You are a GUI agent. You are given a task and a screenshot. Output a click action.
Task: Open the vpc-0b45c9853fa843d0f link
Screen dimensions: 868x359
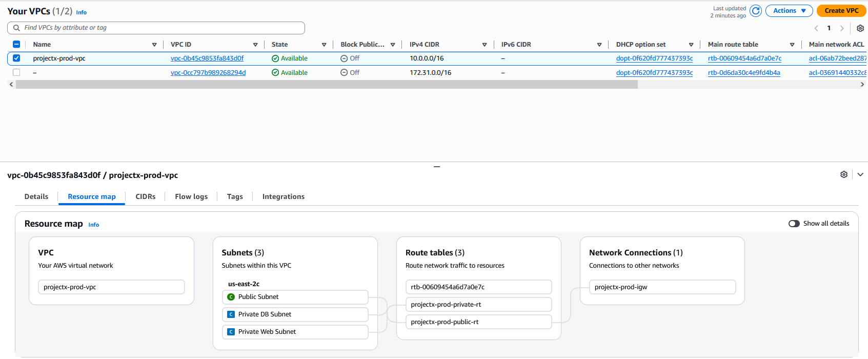[207, 58]
